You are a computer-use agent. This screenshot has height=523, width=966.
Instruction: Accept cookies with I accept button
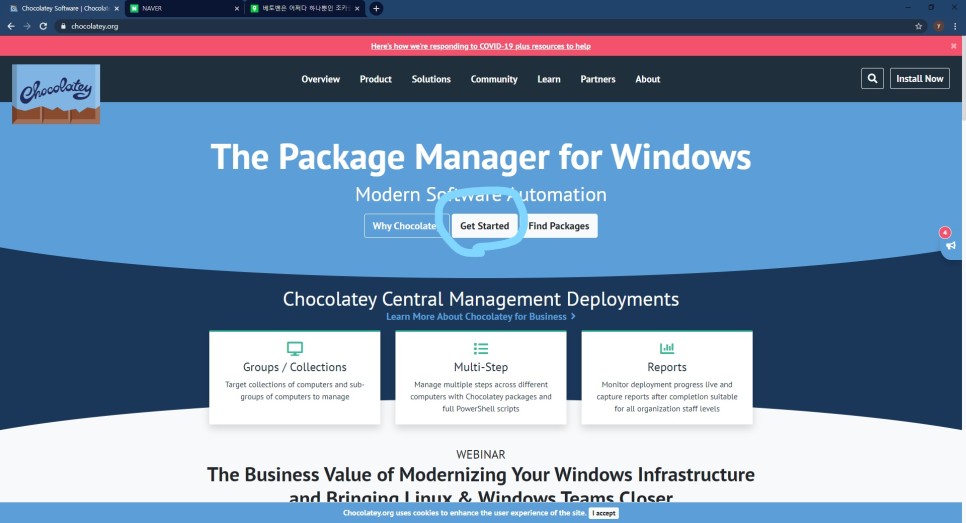tap(604, 513)
